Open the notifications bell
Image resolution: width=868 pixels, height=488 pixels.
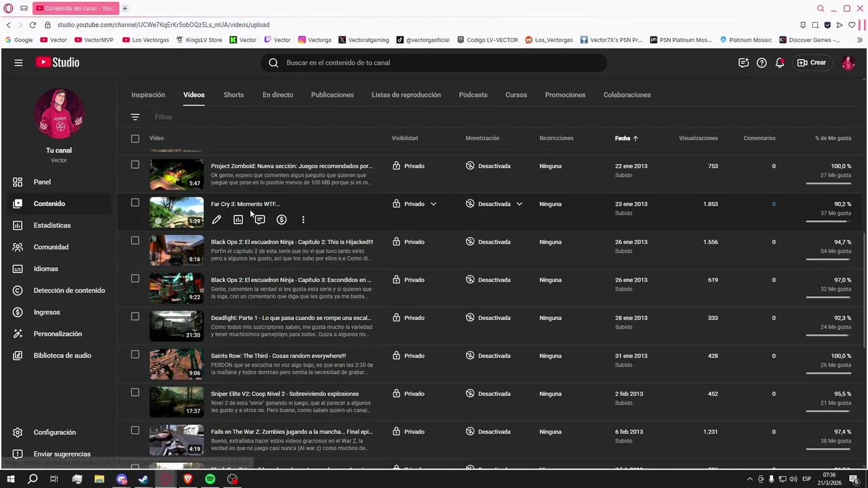click(780, 62)
